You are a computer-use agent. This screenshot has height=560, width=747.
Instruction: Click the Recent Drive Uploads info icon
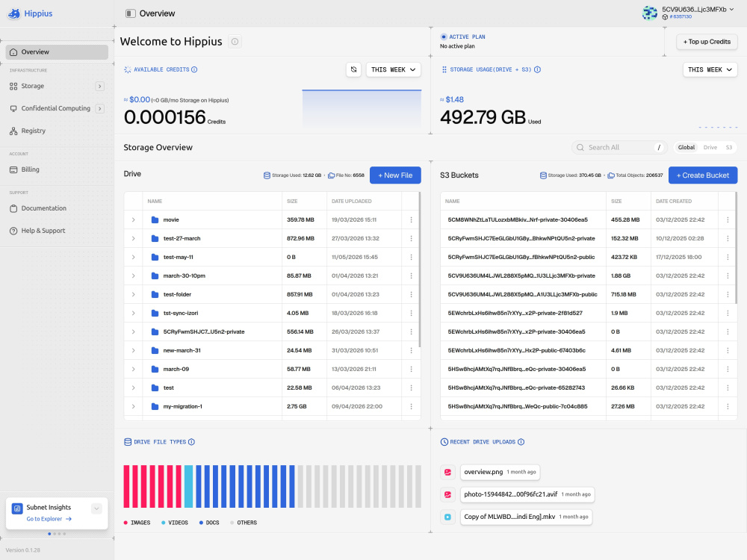click(x=521, y=442)
